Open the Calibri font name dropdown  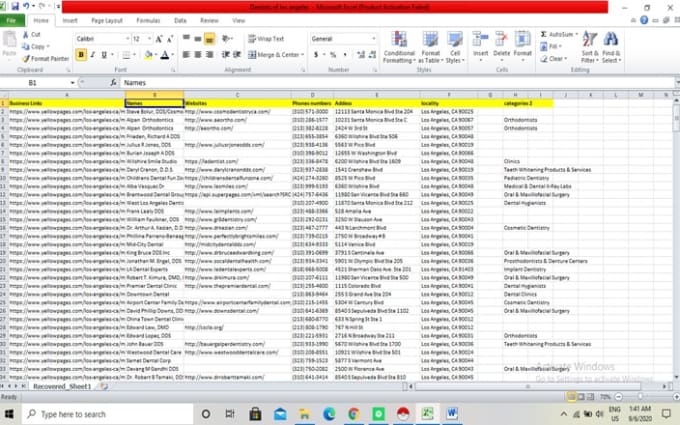128,39
